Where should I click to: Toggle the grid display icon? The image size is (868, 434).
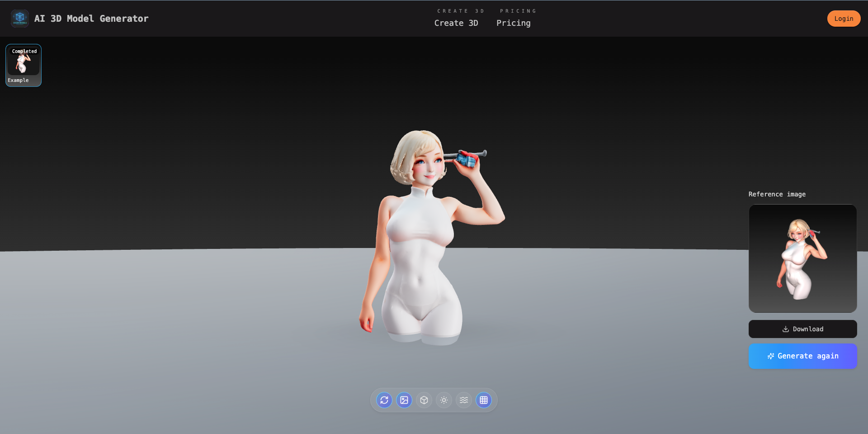coord(483,400)
